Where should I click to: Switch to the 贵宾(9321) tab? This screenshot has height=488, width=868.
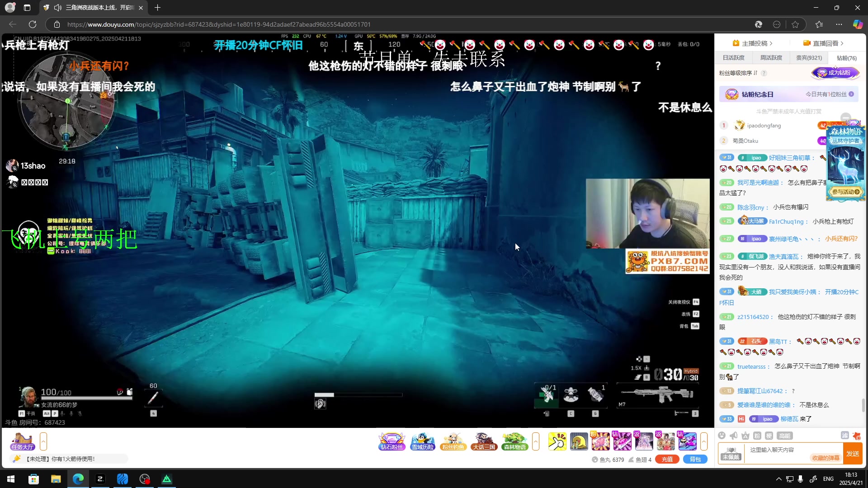point(809,58)
